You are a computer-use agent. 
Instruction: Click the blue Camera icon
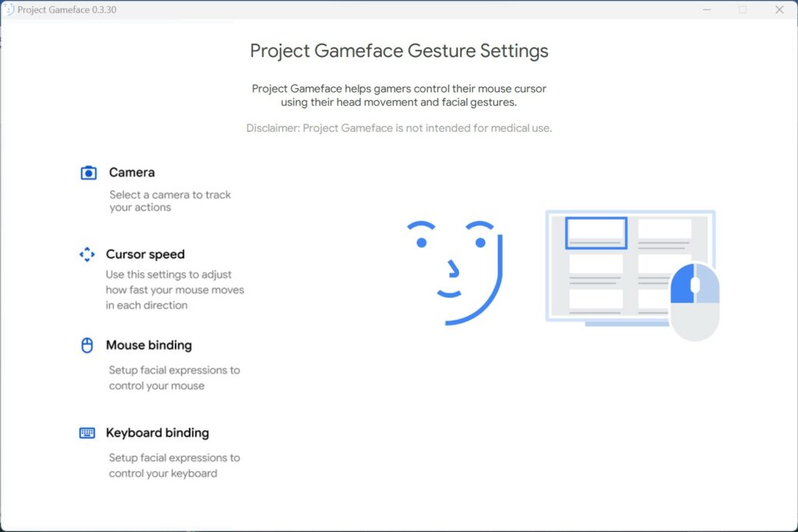point(89,173)
